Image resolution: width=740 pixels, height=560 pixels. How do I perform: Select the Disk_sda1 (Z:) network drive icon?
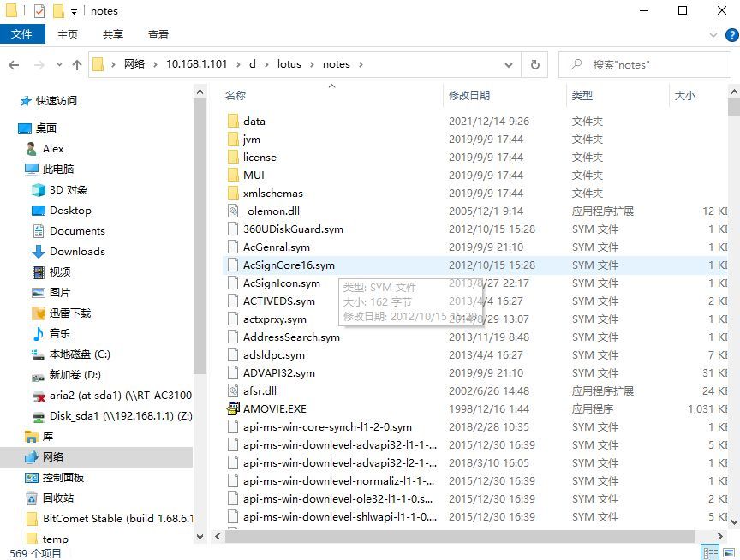tap(39, 417)
